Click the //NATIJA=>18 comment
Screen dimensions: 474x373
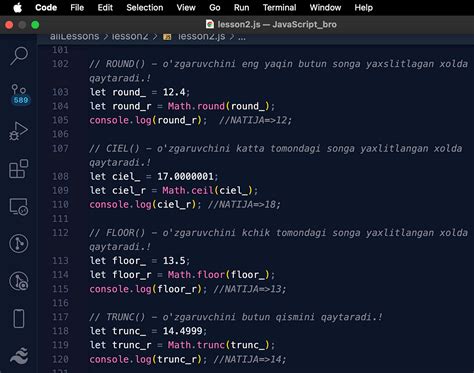click(x=244, y=204)
